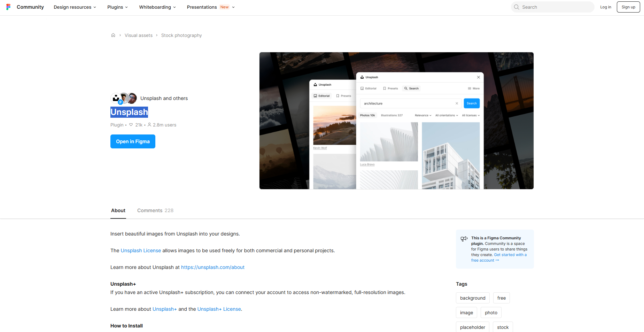Open the unsplash.com/about link
Screen dimensions: 644x332
pos(213,267)
